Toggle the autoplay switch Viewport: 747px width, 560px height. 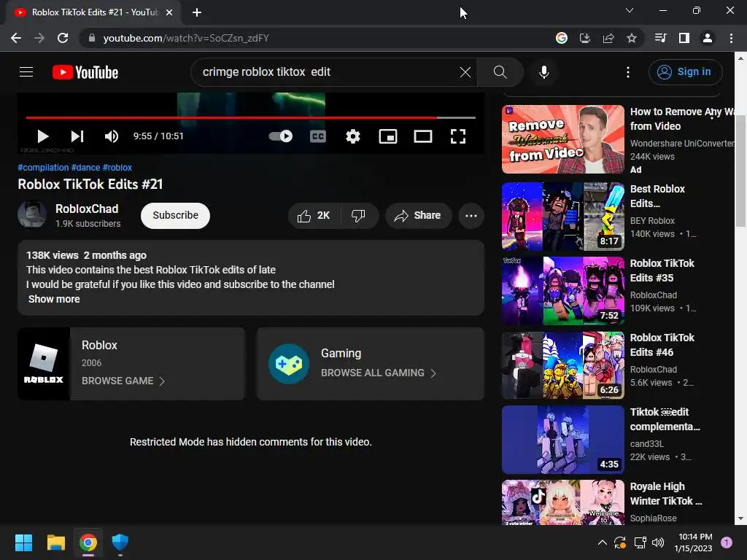pos(281,136)
